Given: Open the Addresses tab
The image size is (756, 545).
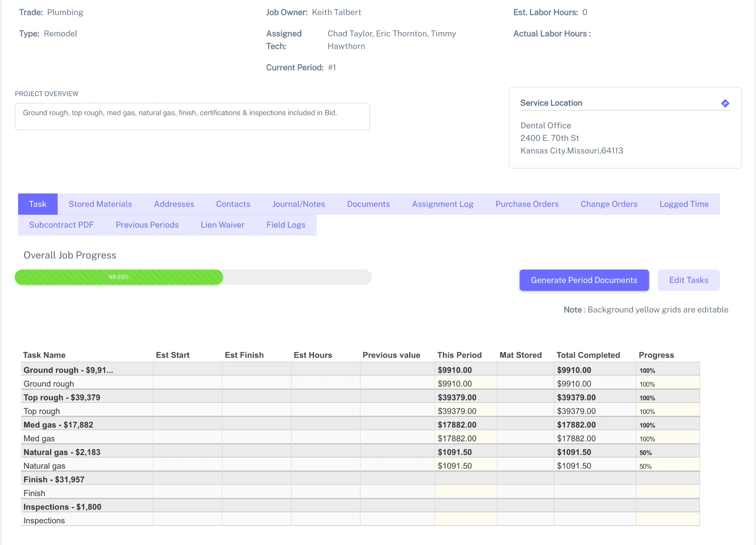Looking at the screenshot, I should (x=174, y=204).
